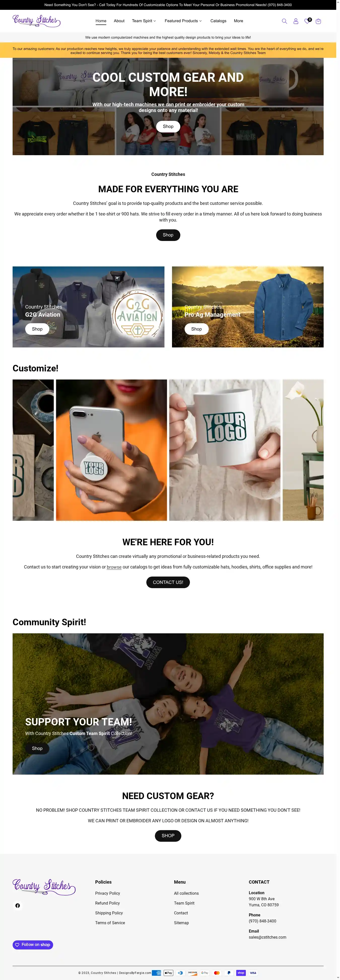This screenshot has width=340, height=980.
Task: Click Shop on Pro Ag Management banner
Action: (x=196, y=329)
